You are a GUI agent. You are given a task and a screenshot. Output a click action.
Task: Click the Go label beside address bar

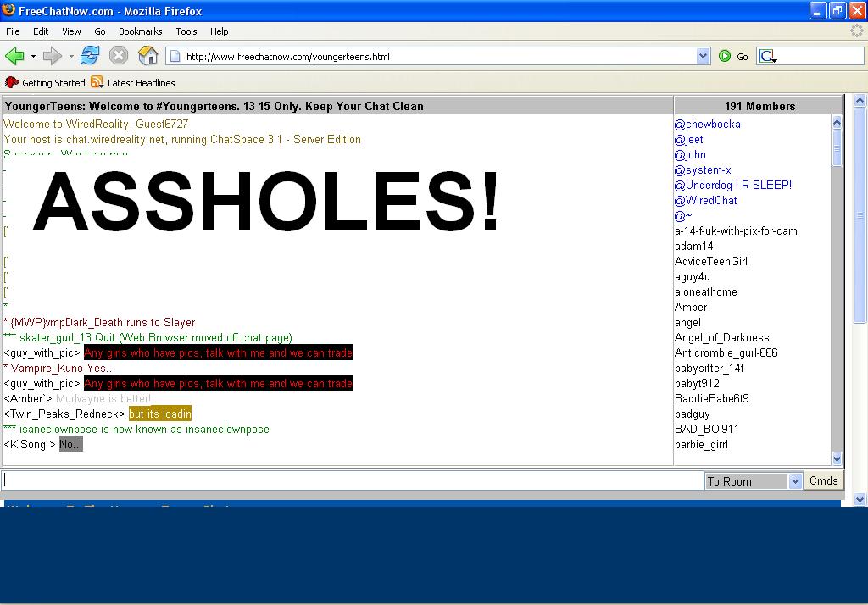(x=743, y=57)
